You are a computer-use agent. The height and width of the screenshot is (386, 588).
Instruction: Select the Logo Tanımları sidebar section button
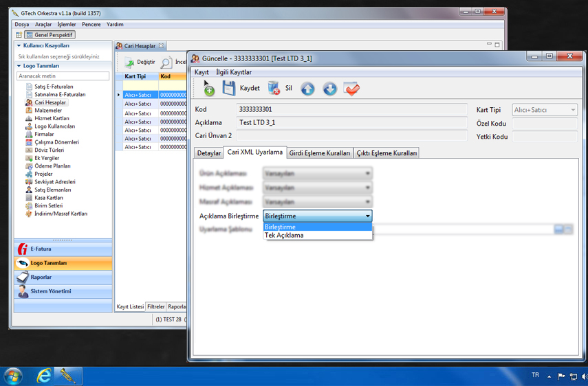[x=63, y=263]
